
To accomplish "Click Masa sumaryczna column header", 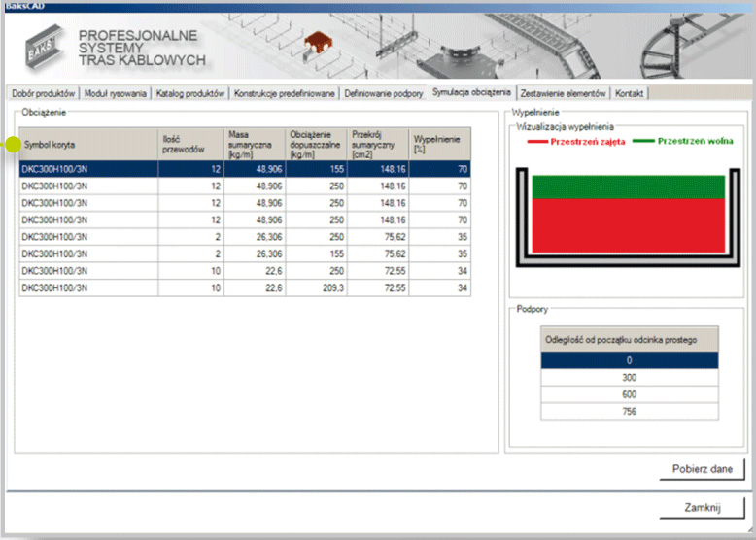I will click(x=254, y=144).
